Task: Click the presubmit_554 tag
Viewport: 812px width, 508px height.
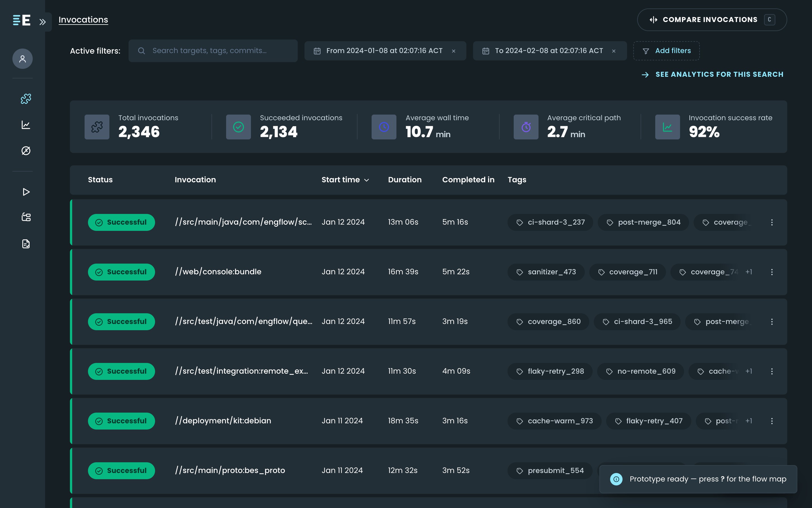Action: click(550, 471)
